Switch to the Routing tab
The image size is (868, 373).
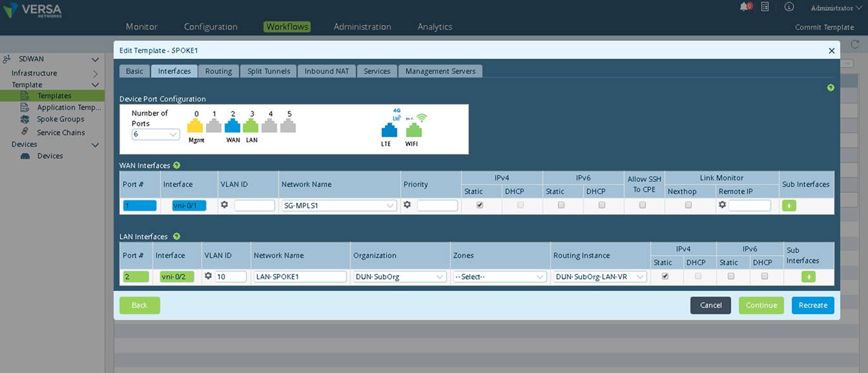coord(218,71)
